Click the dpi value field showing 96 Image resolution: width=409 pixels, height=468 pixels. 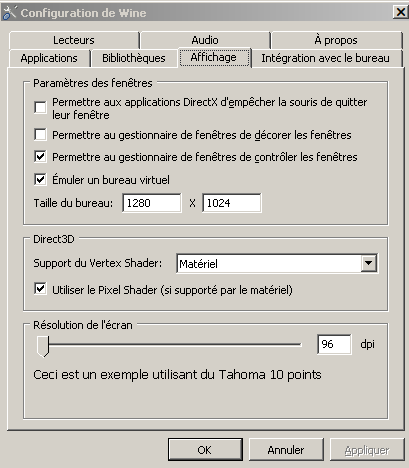click(334, 344)
